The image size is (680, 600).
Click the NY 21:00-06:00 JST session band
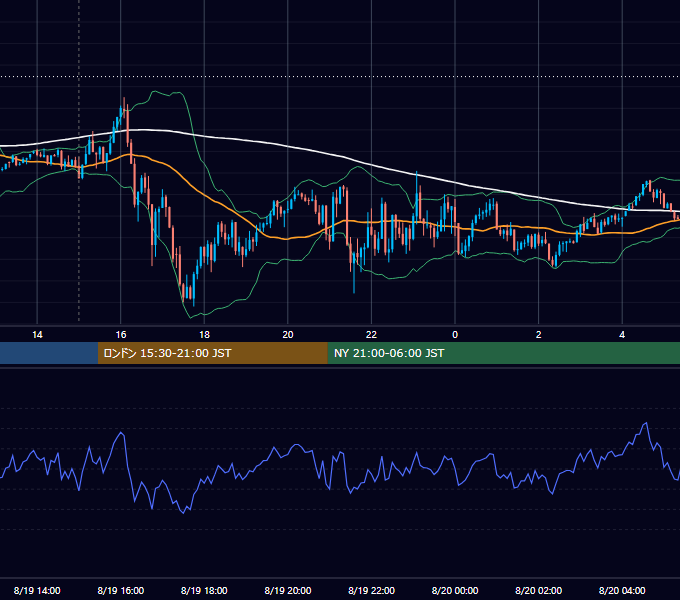pyautogui.click(x=503, y=353)
